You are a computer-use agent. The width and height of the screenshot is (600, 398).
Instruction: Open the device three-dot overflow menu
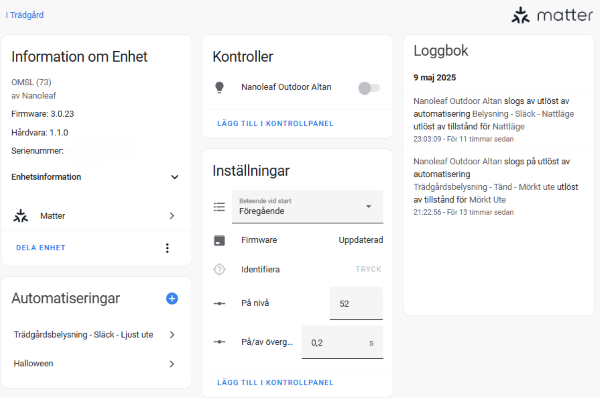coord(167,248)
